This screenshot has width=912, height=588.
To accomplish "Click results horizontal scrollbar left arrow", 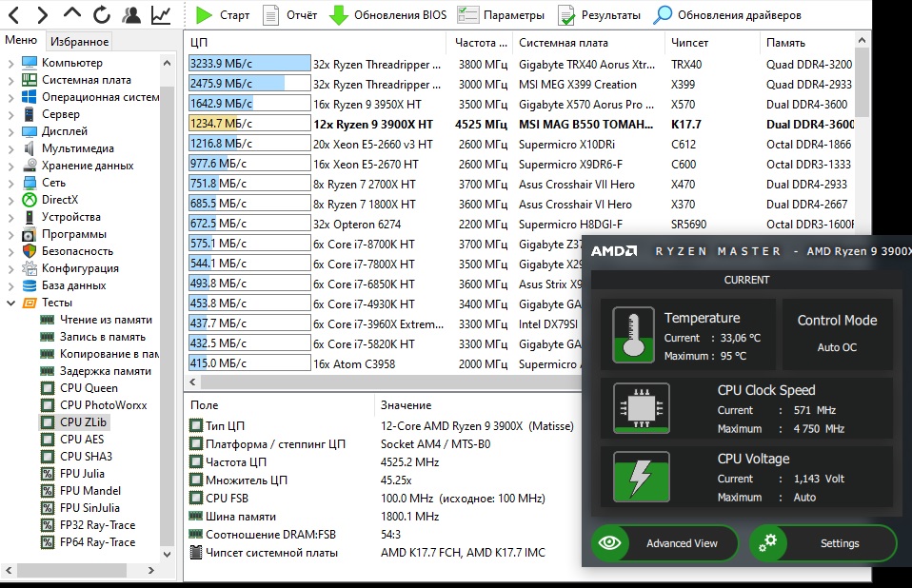I will coord(192,382).
